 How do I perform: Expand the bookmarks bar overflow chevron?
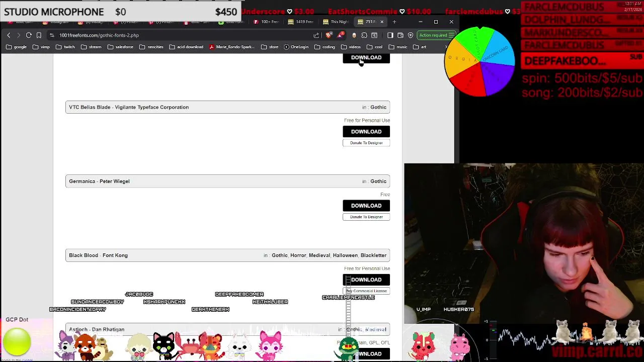(446, 47)
